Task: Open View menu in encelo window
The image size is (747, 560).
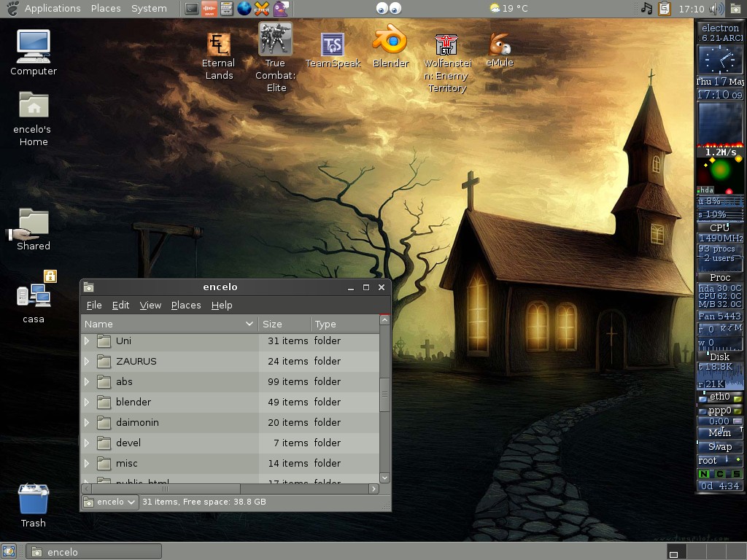Action: coord(150,306)
